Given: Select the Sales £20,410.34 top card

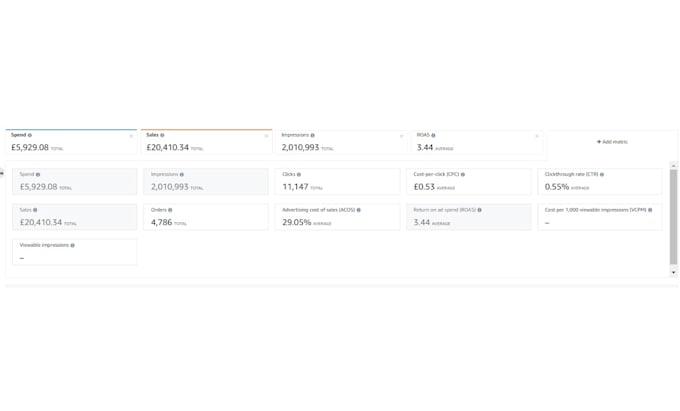Looking at the screenshot, I should (206, 142).
